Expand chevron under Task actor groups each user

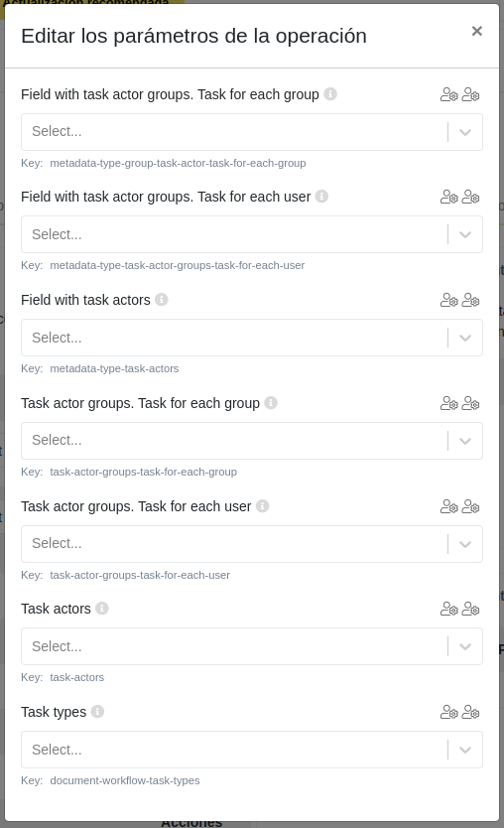tap(465, 544)
